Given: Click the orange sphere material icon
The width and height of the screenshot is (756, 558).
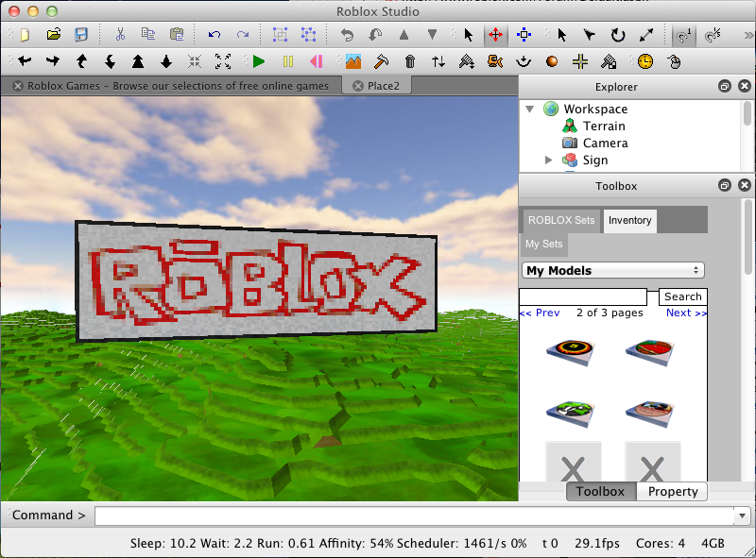Looking at the screenshot, I should point(552,61).
